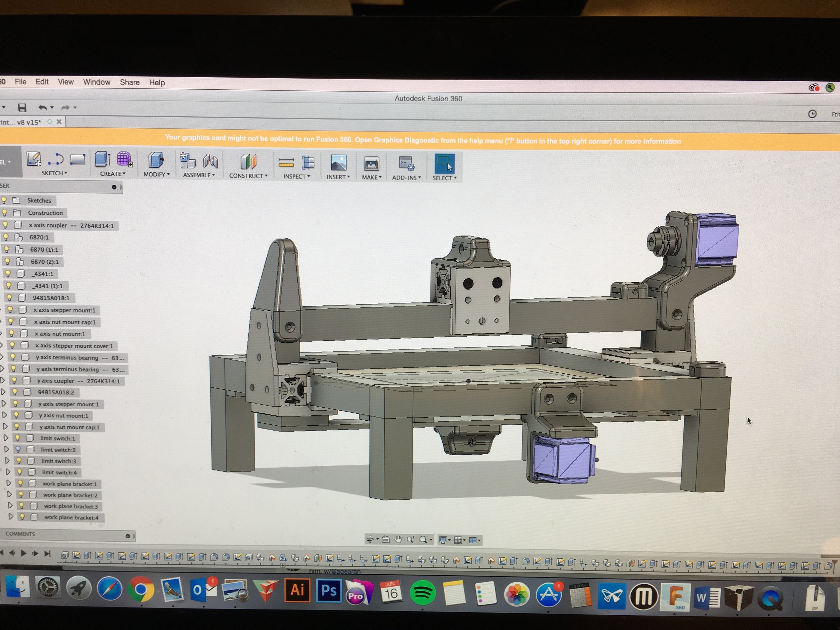Toggle visibility bulb for 6870:1
Image resolution: width=840 pixels, height=630 pixels.
[x=6, y=237]
